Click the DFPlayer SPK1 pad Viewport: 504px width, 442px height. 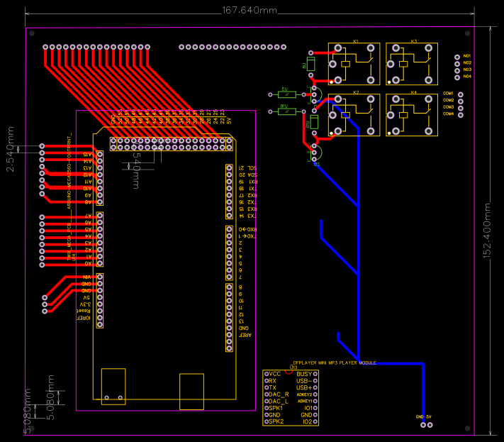point(267,408)
